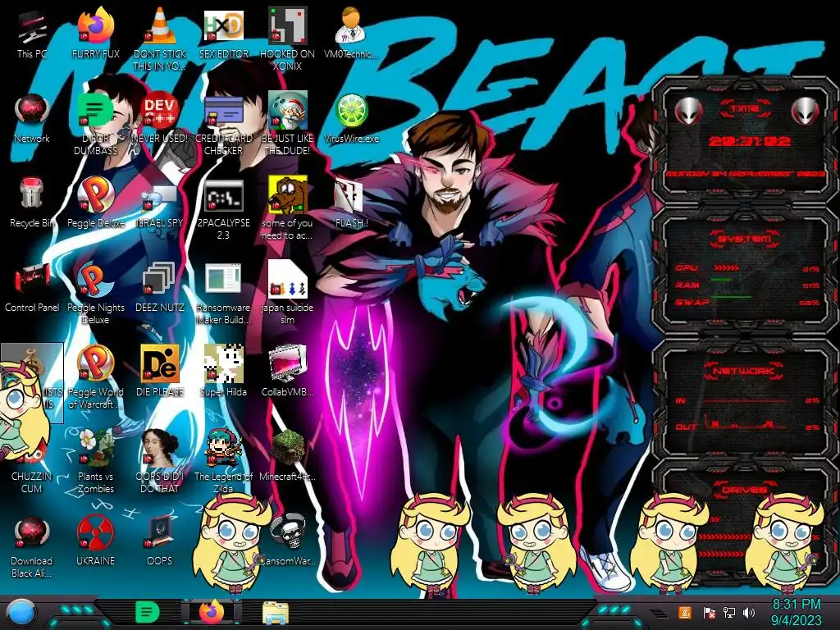Launch Super Hilda

[223, 372]
